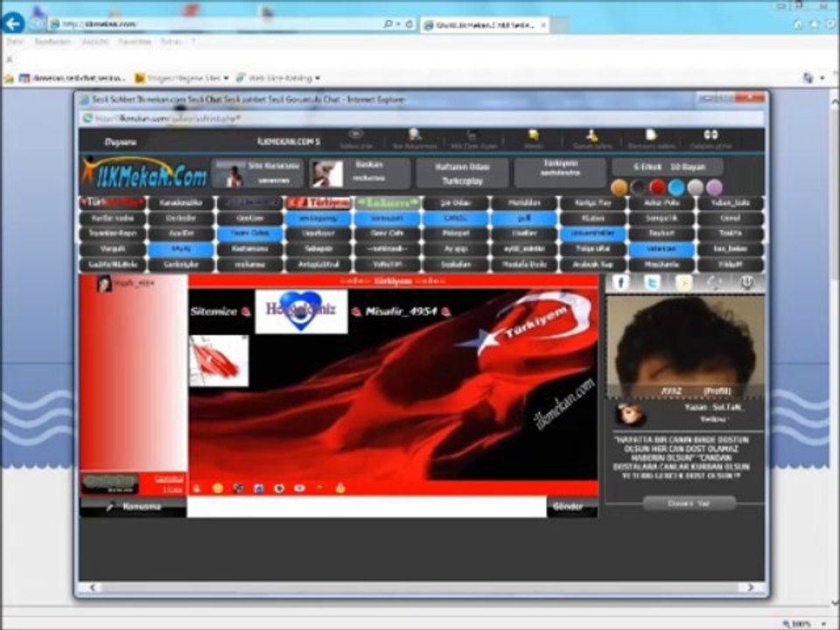Screen dimensions: 840x630
Task: Open the Extras menu
Action: [x=171, y=41]
